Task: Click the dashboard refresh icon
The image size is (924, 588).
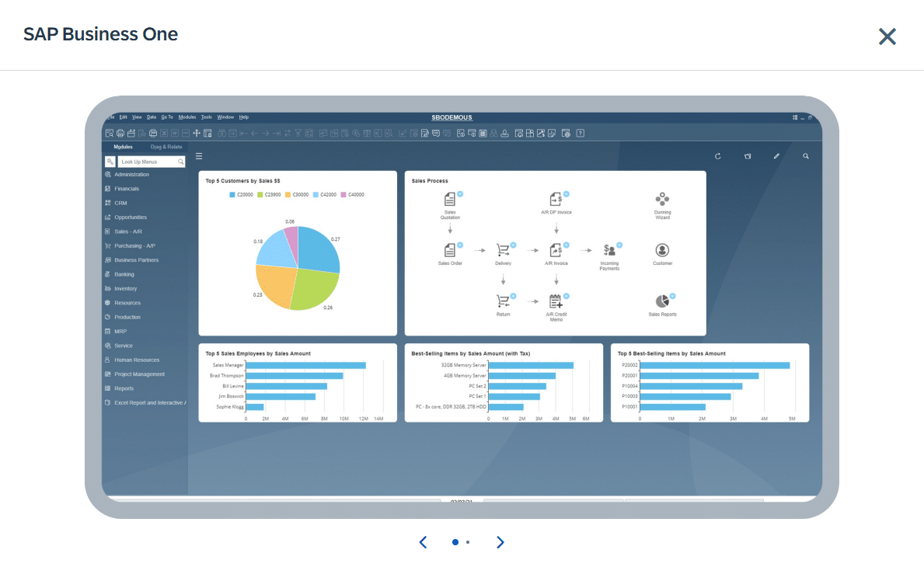Action: [x=718, y=156]
